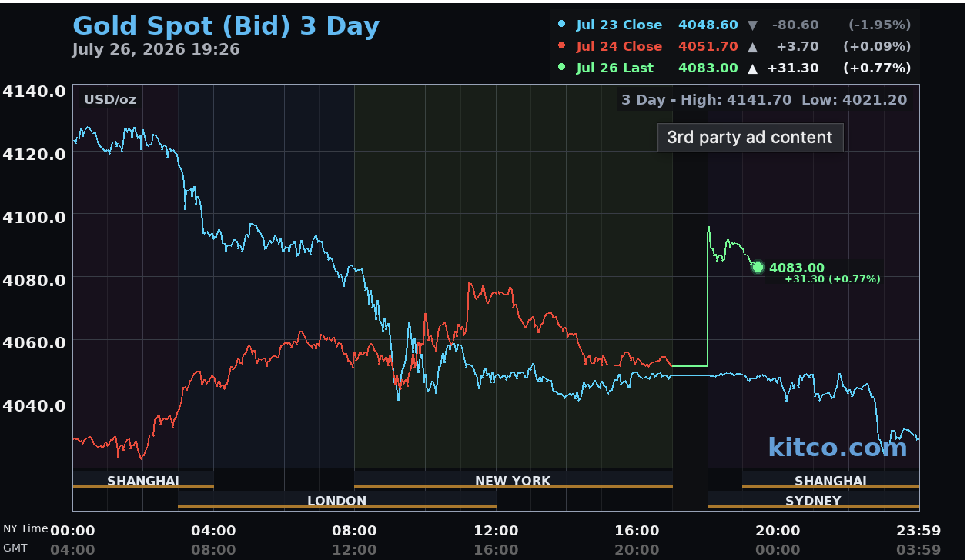The height and width of the screenshot is (560, 967).
Task: Click the USD/oz unit label
Action: coord(109,99)
